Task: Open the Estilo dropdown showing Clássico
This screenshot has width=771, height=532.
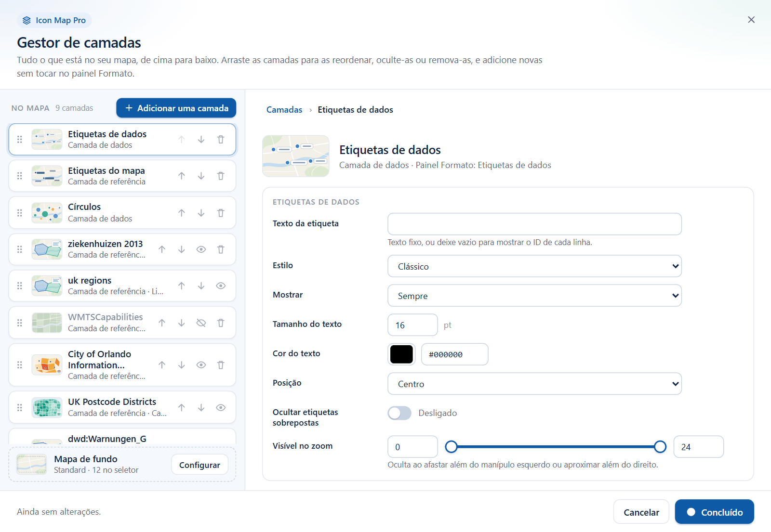Action: coord(534,266)
